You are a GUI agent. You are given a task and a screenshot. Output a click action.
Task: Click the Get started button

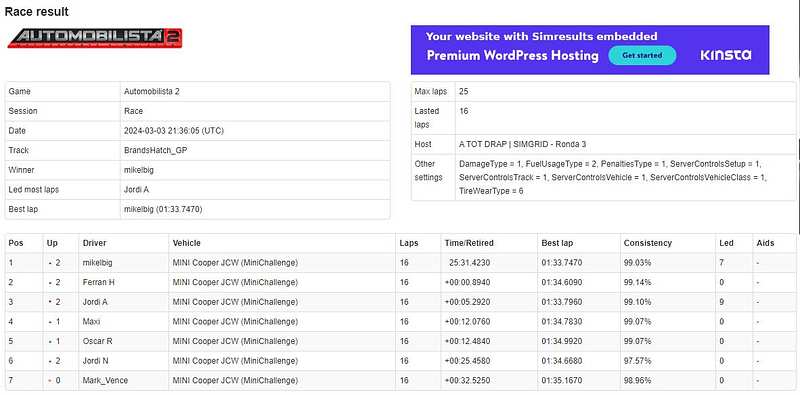pos(642,55)
